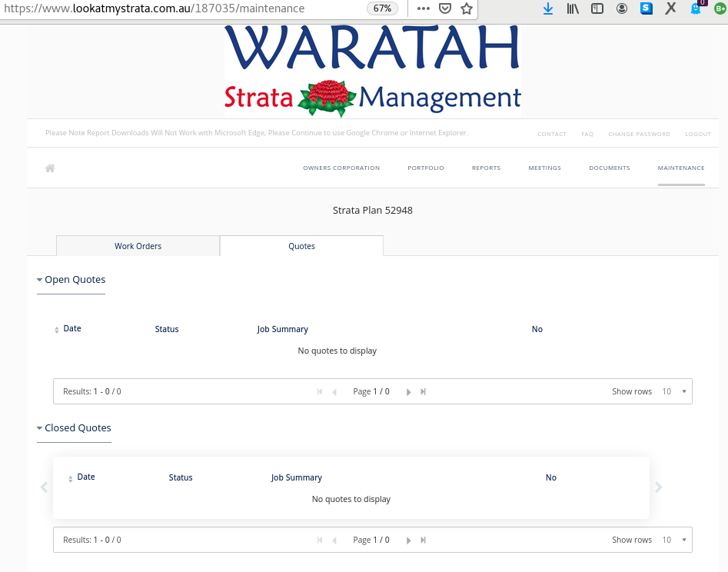Click Results count text in Open Quotes pager
Viewport: 728px width, 572px height.
point(92,392)
